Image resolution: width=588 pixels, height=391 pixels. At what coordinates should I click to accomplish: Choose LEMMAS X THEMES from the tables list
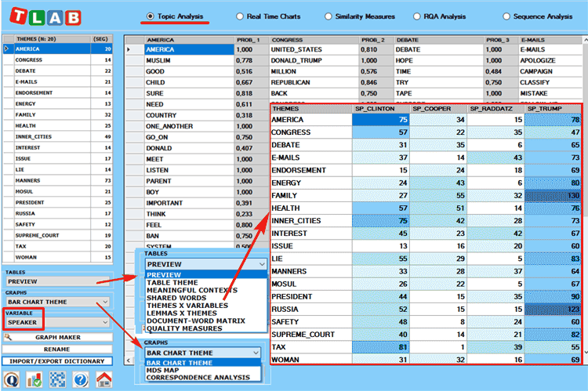(182, 313)
